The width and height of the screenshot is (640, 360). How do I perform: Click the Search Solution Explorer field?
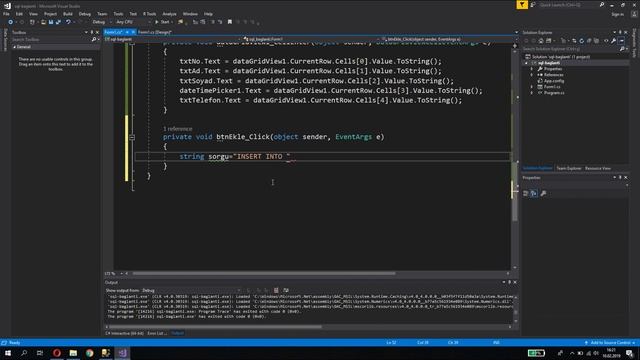571,49
